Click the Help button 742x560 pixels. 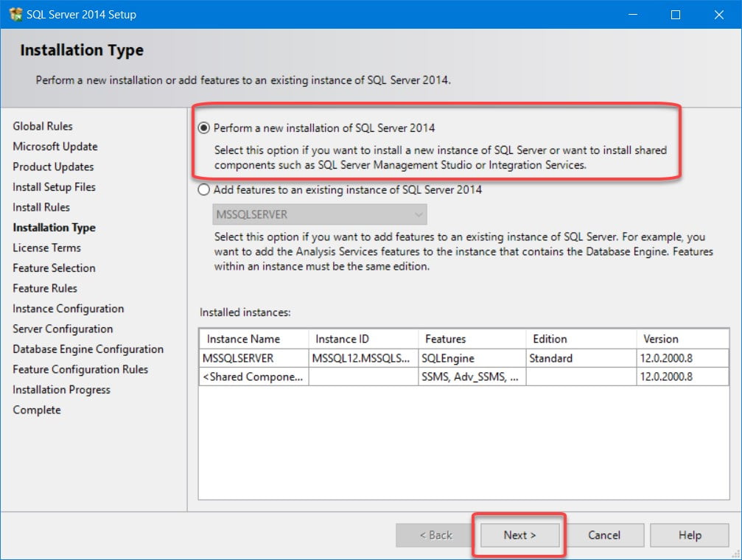[690, 535]
